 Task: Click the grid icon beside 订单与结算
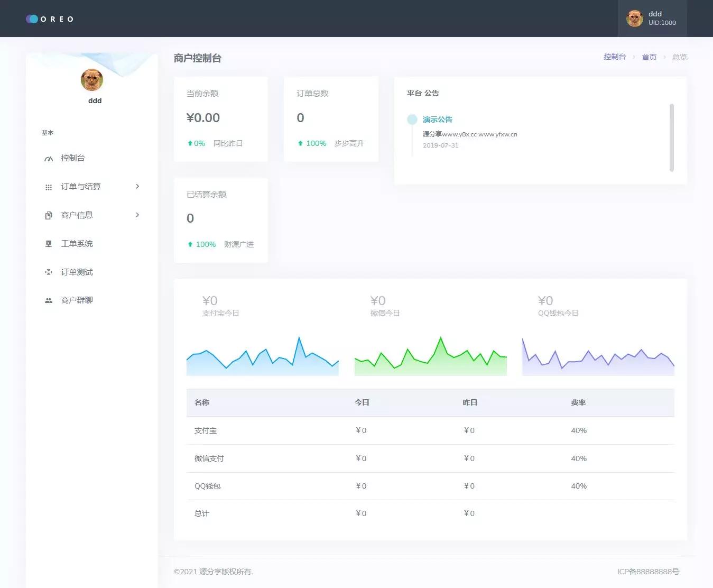(49, 187)
